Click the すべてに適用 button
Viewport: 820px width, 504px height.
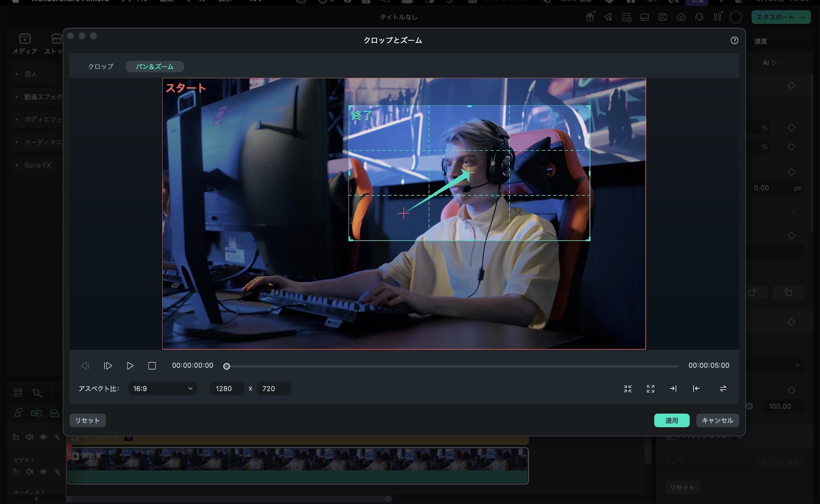coord(780,463)
